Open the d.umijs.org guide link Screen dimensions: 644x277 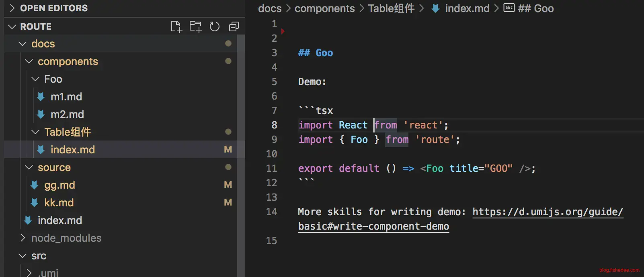(x=547, y=212)
